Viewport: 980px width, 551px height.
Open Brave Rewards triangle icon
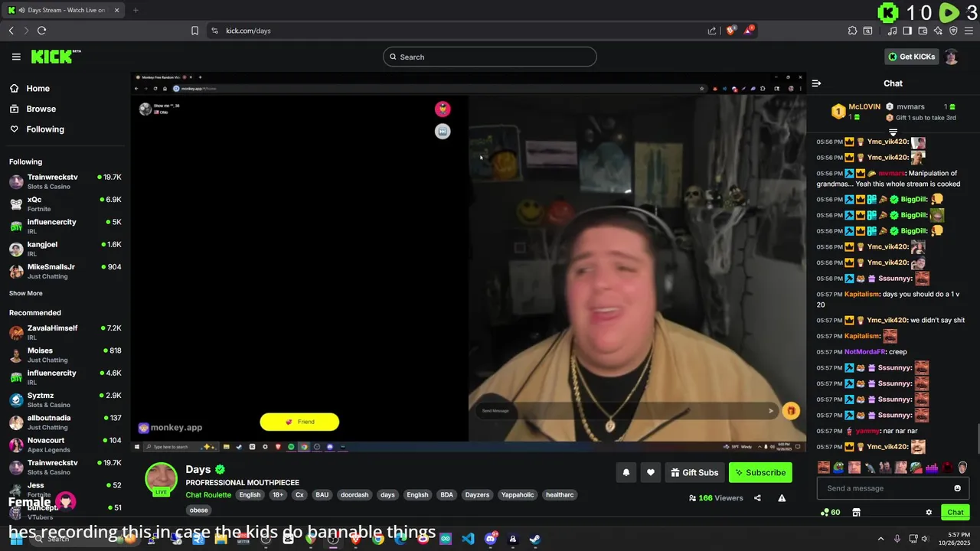pyautogui.click(x=749, y=31)
